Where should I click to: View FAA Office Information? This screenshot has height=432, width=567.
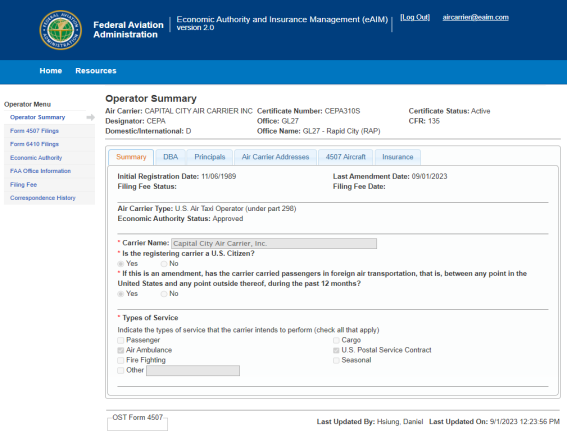coord(40,171)
